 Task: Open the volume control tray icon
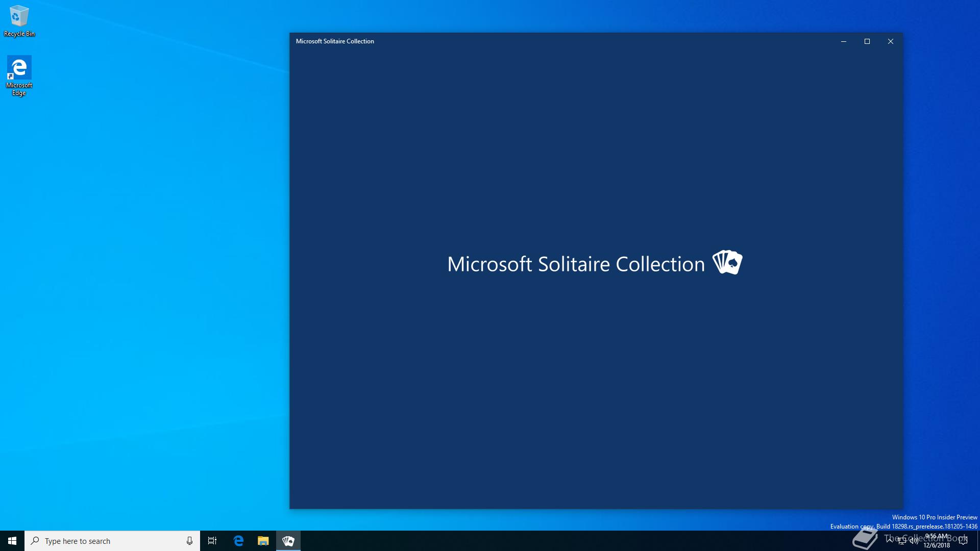pyautogui.click(x=914, y=541)
